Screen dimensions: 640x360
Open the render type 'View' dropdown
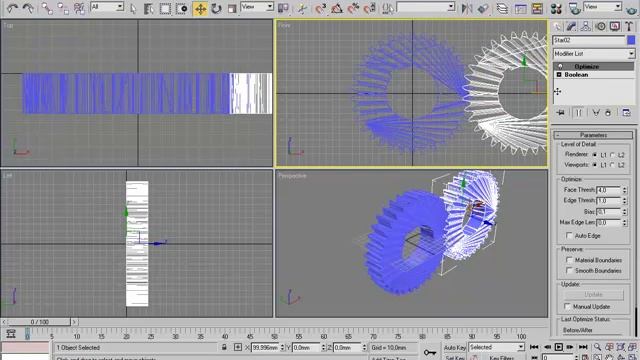602,7
